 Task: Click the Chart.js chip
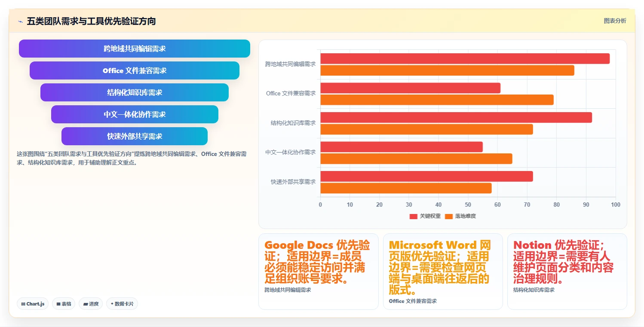pyautogui.click(x=33, y=304)
